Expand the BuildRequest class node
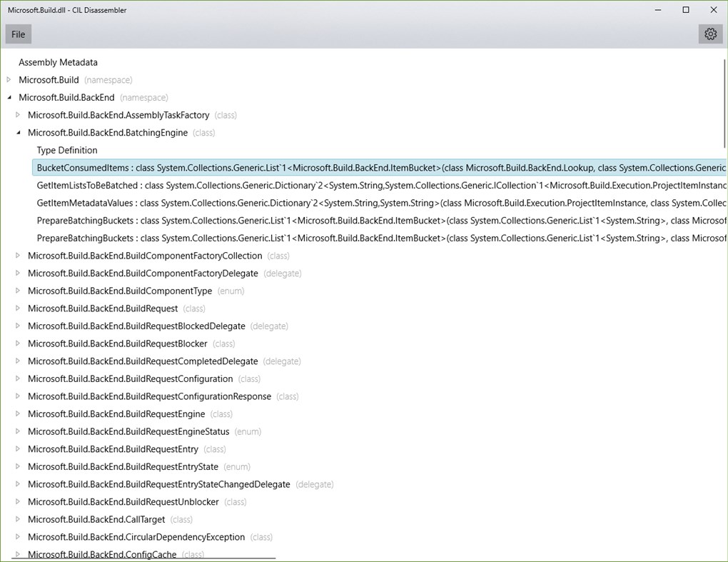Viewport: 728px width, 562px height. (18, 308)
